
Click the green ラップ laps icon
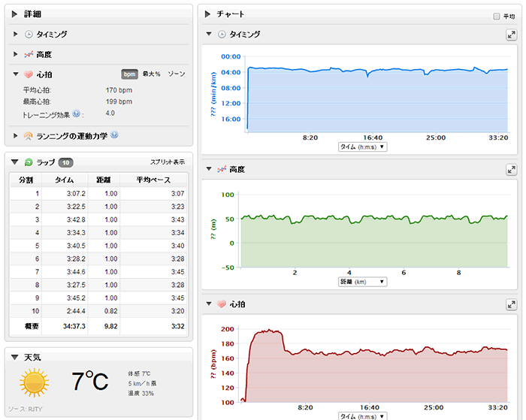(x=29, y=162)
